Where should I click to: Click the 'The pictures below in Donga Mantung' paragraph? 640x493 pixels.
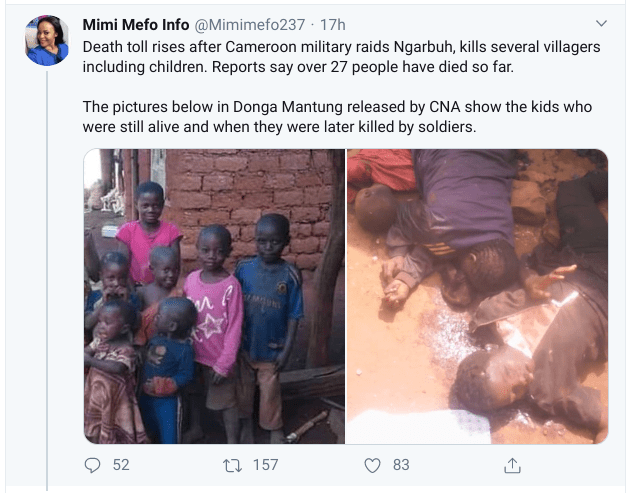click(337, 117)
